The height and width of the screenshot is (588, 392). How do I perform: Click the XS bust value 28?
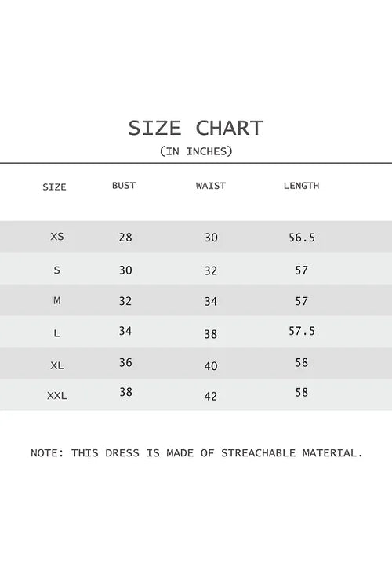pyautogui.click(x=125, y=238)
